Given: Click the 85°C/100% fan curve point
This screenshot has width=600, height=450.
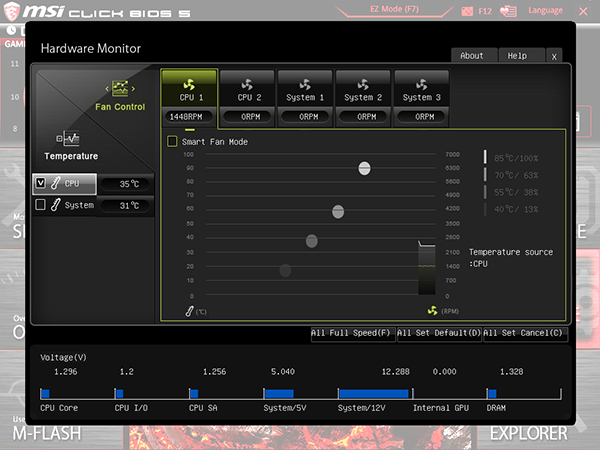Looking at the screenshot, I should 364,168.
